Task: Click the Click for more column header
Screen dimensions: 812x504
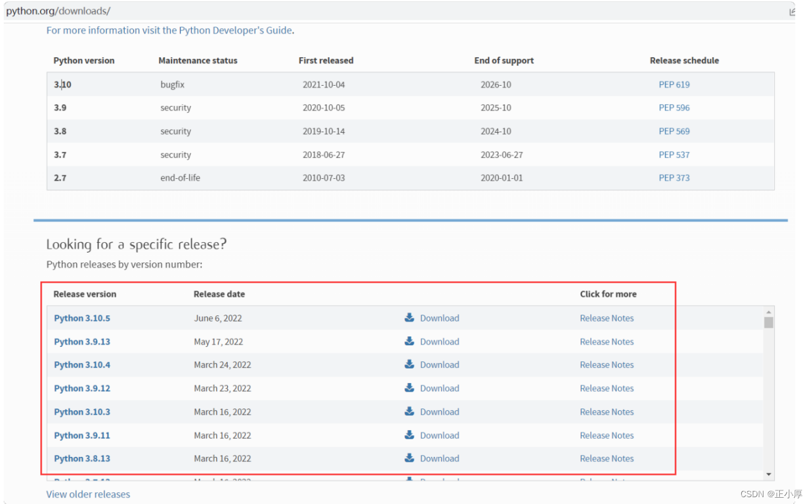Action: (608, 294)
